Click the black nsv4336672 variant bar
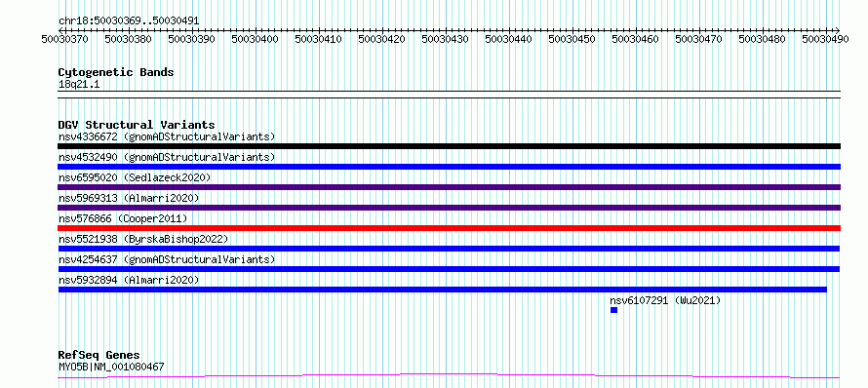868x388 pixels. pos(449,146)
